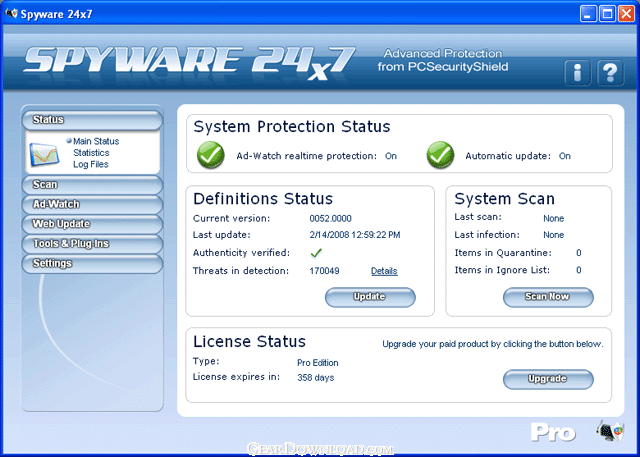Click green checkmark beside Automatic update
The width and height of the screenshot is (640, 457).
(440, 155)
